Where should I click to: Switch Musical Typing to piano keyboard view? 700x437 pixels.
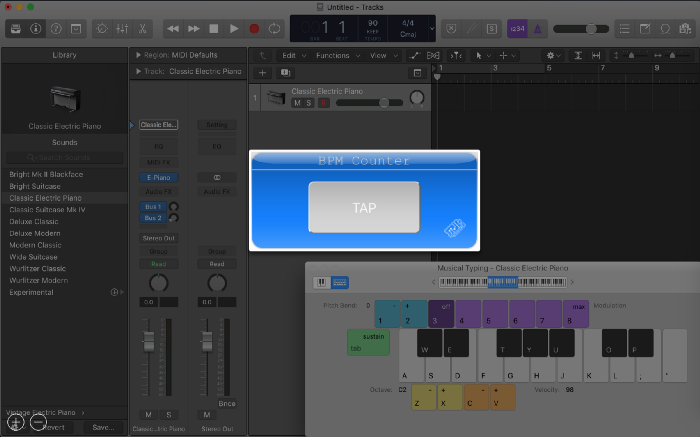point(321,282)
